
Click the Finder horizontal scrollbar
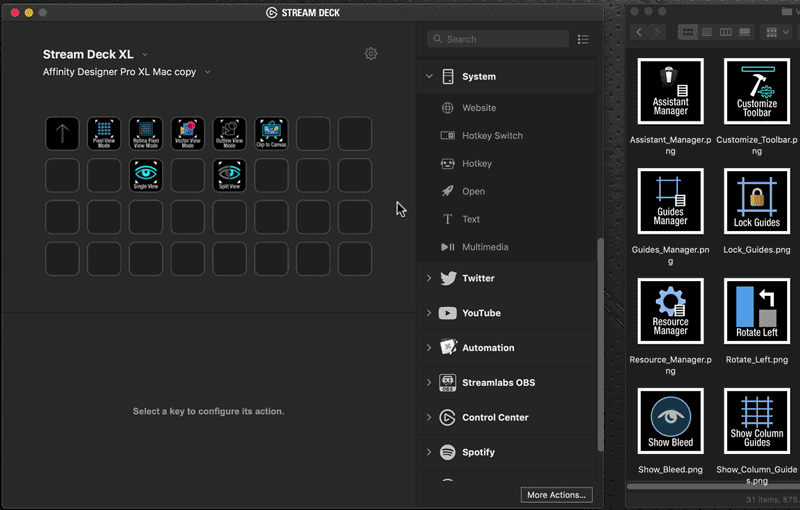tap(713, 487)
